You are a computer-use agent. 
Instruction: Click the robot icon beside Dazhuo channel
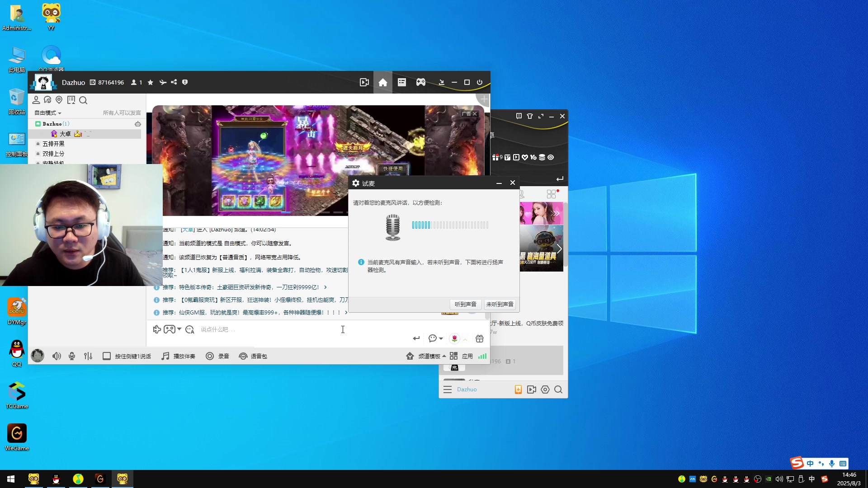[138, 124]
